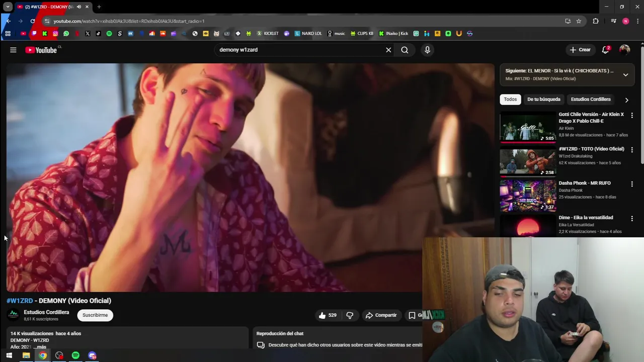This screenshot has height=362, width=644.
Task: Bookmark this page with the star
Action: (579, 21)
